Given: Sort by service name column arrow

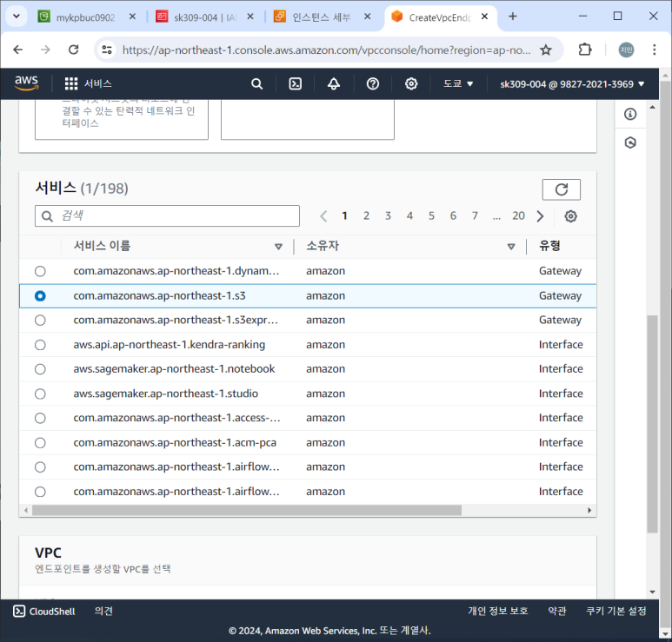Looking at the screenshot, I should (278, 246).
